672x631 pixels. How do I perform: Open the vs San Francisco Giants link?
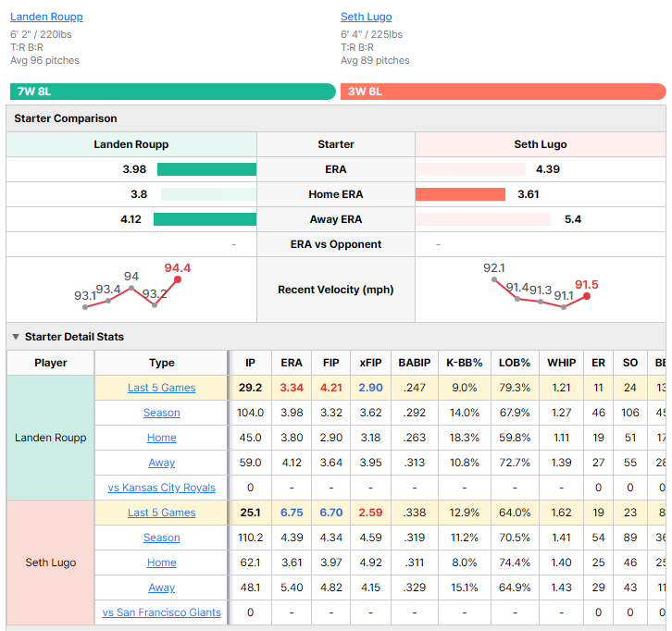click(162, 612)
